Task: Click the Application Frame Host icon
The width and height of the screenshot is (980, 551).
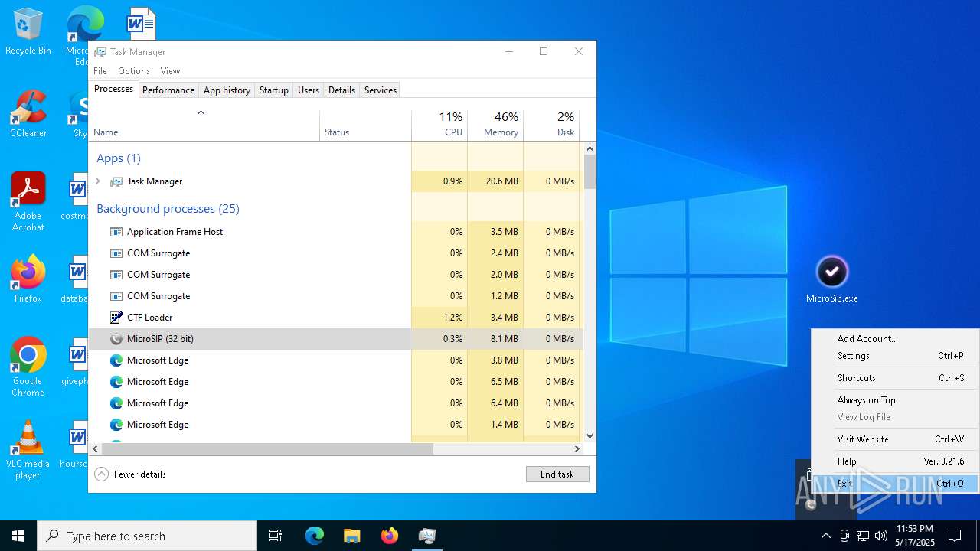Action: 116,232
